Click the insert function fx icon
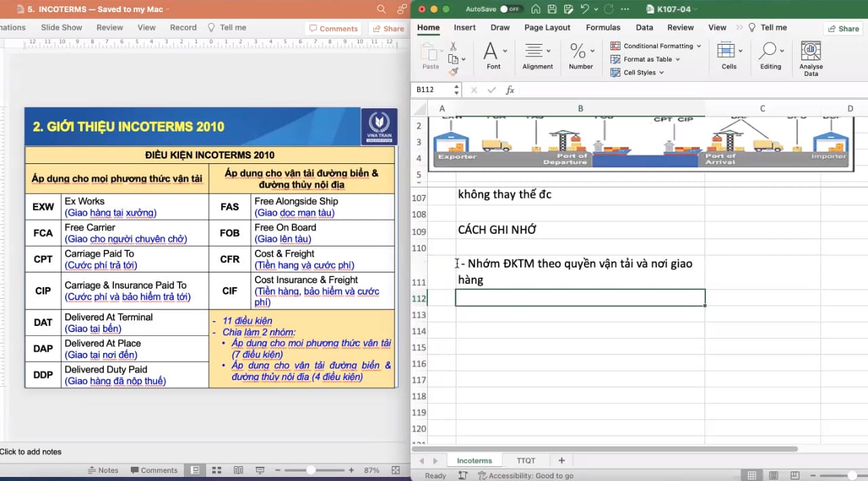This screenshot has width=868, height=481. point(510,90)
